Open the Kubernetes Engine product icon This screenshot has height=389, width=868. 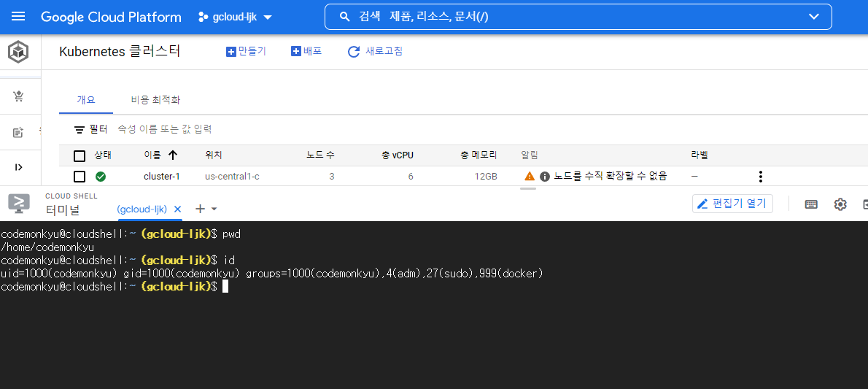click(x=18, y=53)
